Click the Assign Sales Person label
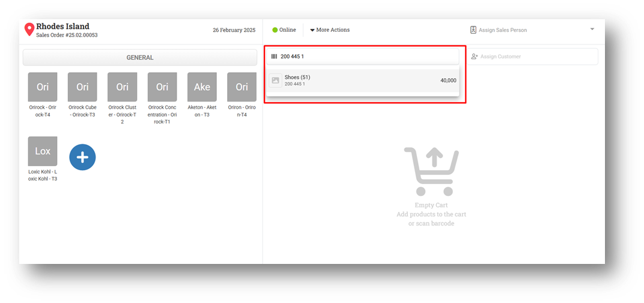The image size is (644, 303). tap(503, 30)
